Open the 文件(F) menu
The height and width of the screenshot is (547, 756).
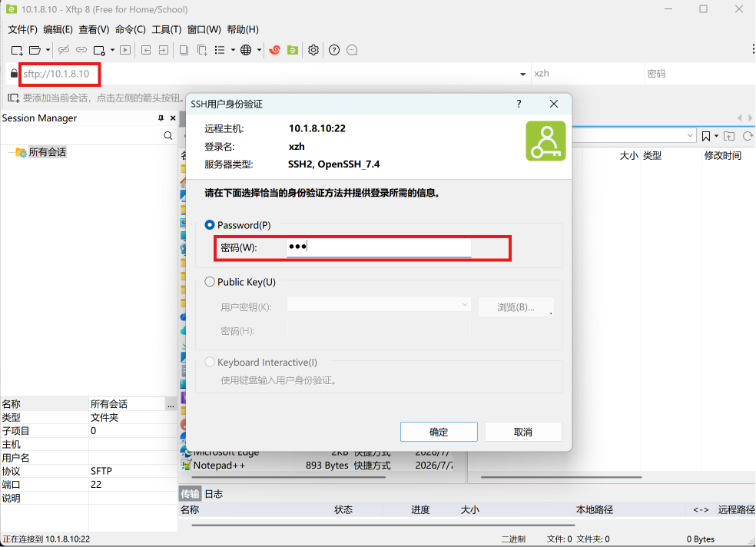[x=22, y=30]
